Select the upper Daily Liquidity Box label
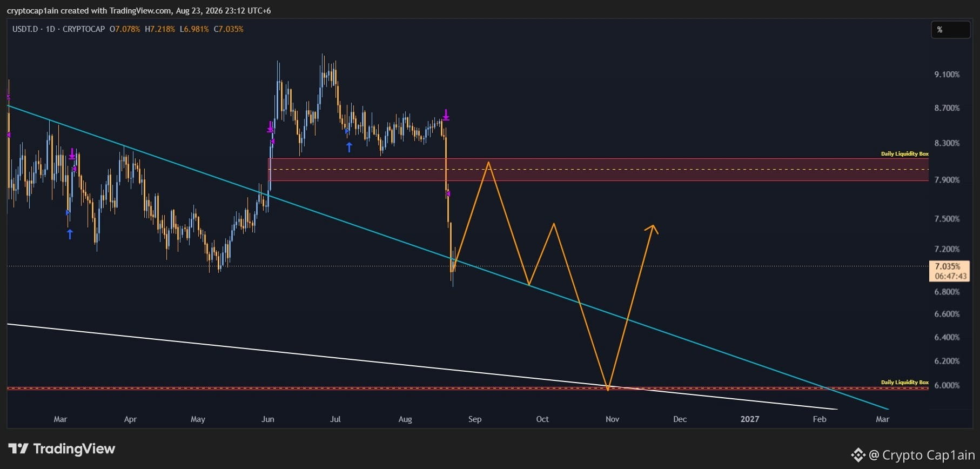 (x=905, y=154)
